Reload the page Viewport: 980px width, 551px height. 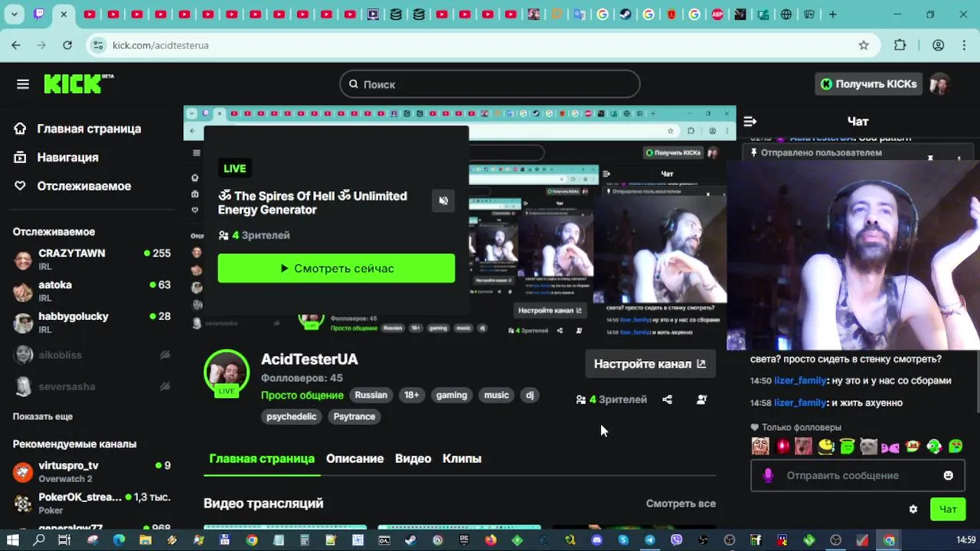coord(67,45)
